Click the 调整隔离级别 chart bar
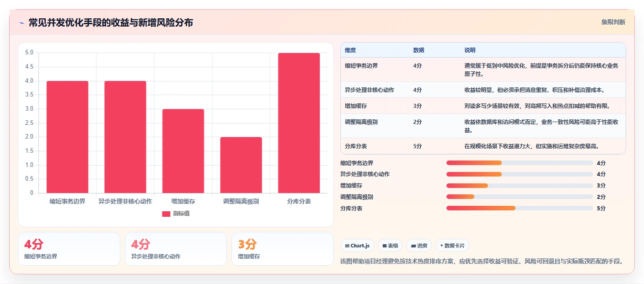This screenshot has height=284, width=644. click(241, 165)
